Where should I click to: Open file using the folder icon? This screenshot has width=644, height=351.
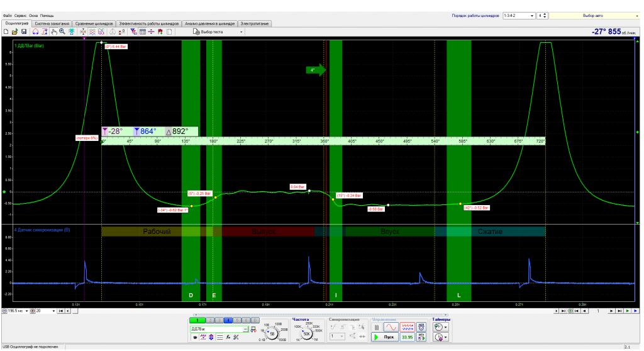(15, 31)
